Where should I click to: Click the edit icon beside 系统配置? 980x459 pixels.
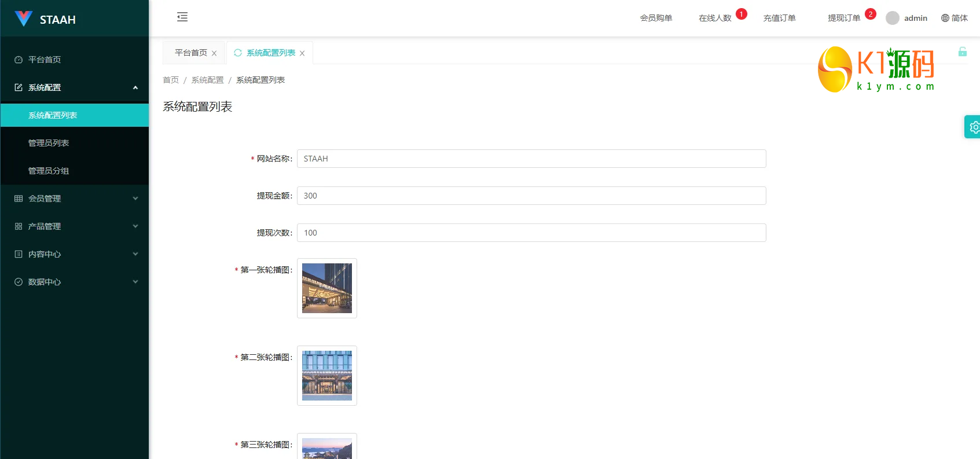[19, 87]
